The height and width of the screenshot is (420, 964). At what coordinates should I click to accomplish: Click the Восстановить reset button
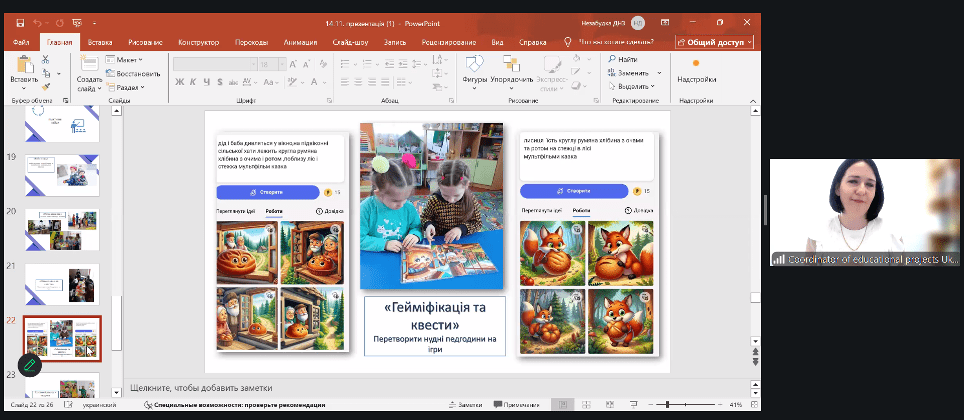pyautogui.click(x=133, y=73)
